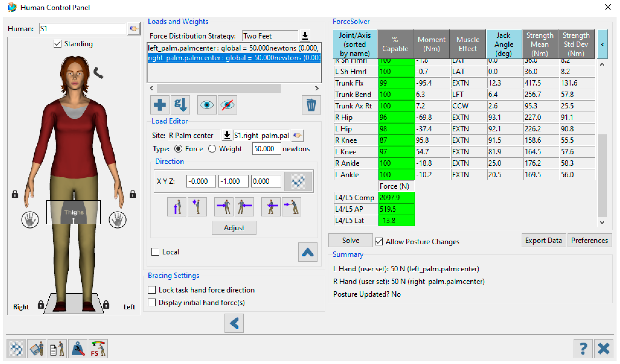620x364 pixels.
Task: Uncheck the Standing checkbox
Action: (x=57, y=44)
